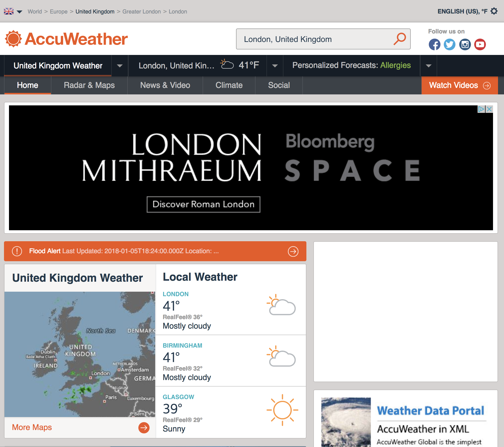This screenshot has width=504, height=447.
Task: Open the BIRMINGHAM local weather link
Action: click(x=182, y=345)
